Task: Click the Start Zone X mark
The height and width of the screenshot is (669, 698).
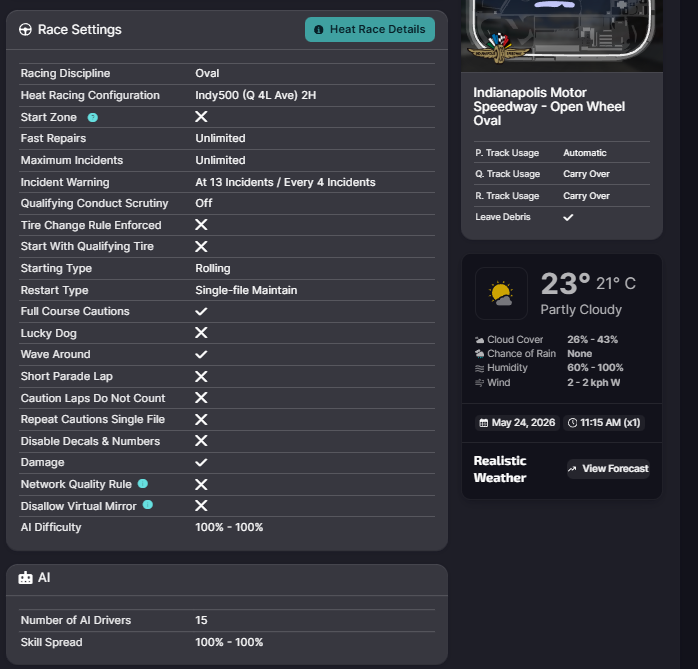Action: pos(201,117)
